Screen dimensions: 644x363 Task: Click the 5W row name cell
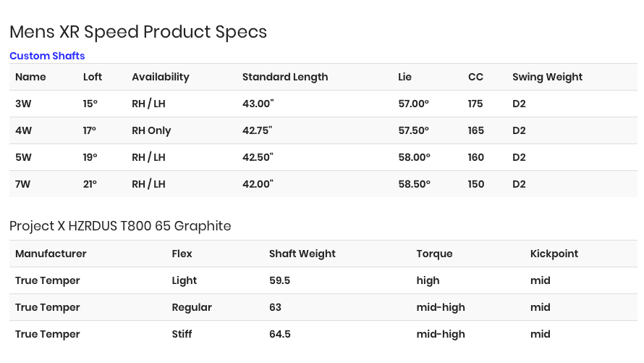click(23, 157)
